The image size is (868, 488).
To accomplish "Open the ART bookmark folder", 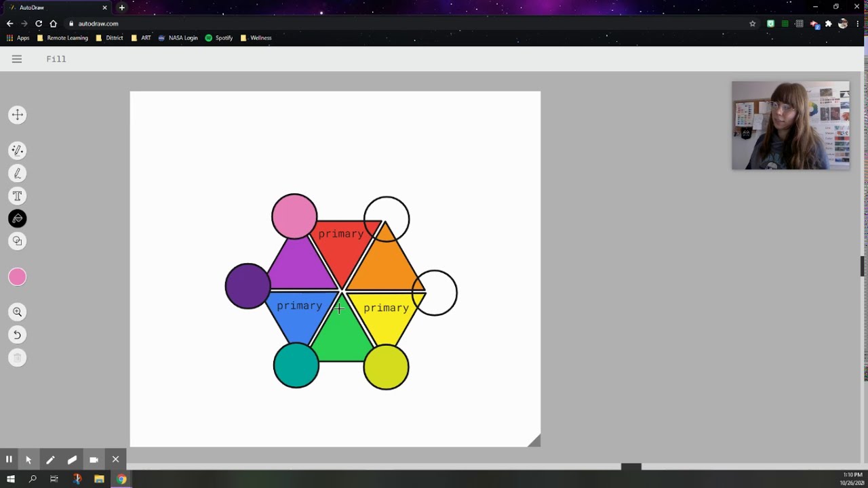I will [x=141, y=38].
